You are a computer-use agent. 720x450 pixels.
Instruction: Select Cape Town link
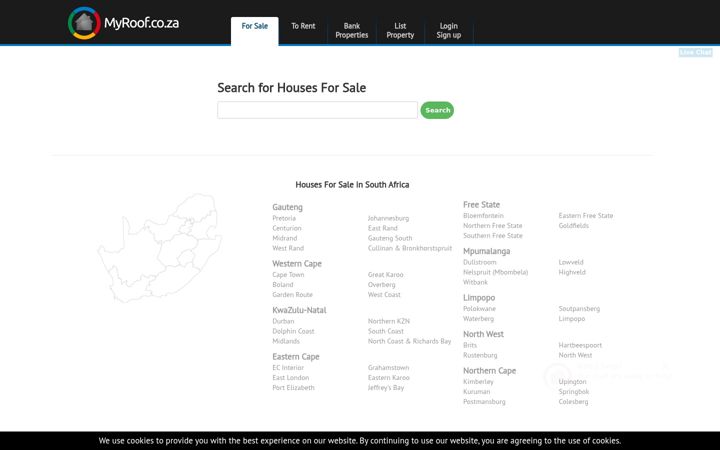tap(288, 275)
